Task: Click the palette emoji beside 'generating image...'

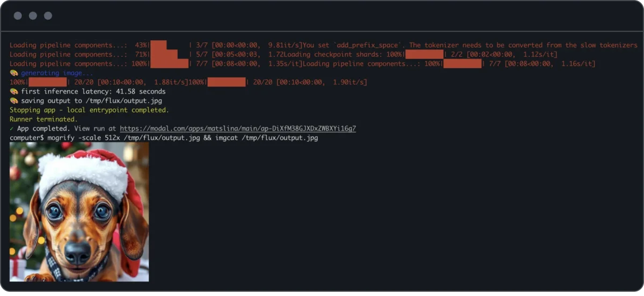Action: click(x=14, y=73)
